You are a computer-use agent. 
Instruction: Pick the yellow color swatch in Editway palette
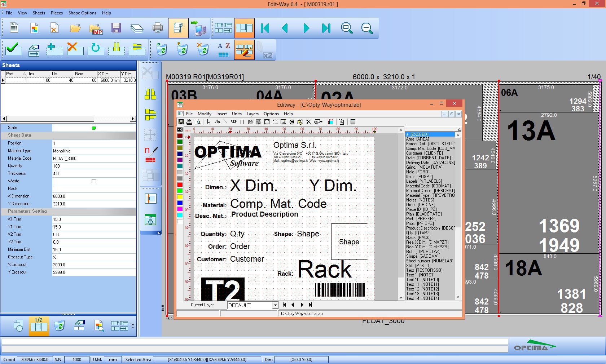click(180, 197)
